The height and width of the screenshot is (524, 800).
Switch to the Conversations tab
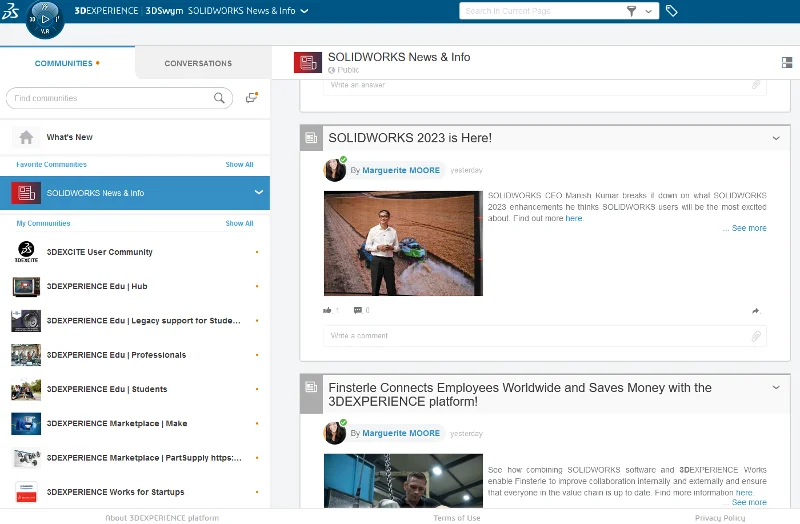click(198, 63)
